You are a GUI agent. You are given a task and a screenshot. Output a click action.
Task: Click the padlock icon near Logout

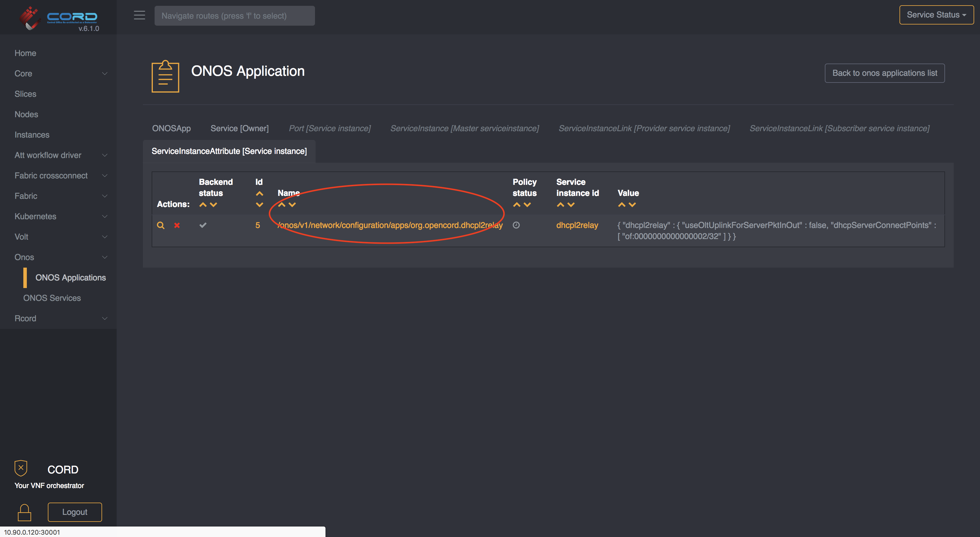24,512
